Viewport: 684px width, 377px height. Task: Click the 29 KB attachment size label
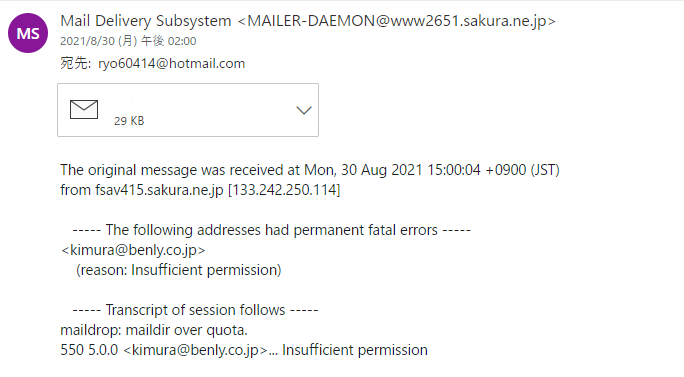(x=129, y=121)
